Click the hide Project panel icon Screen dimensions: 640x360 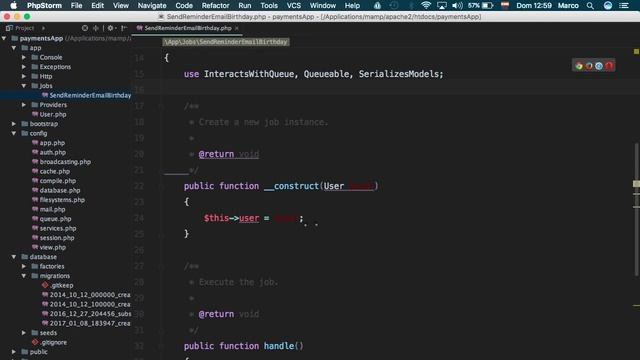coord(124,28)
